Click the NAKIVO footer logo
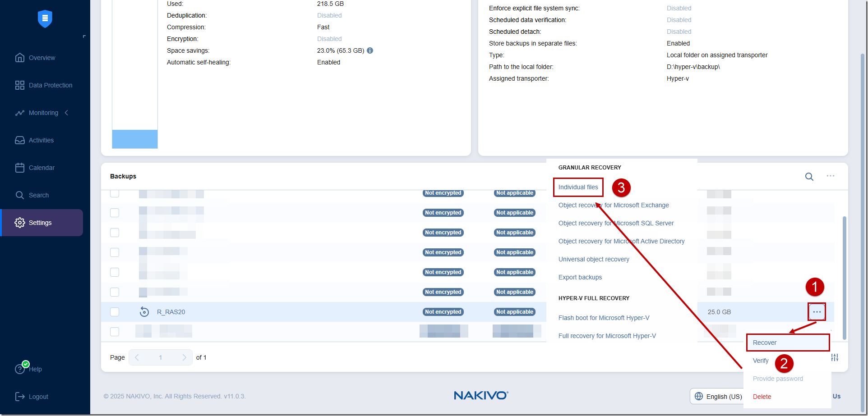Image resolution: width=868 pixels, height=416 pixels. 481,395
